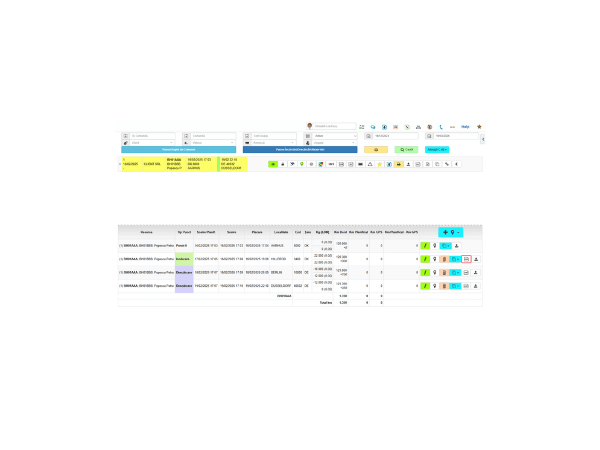Expand the cyan dropdown button in Dusseldorf row
The height and width of the screenshot is (450, 600).
click(455, 286)
